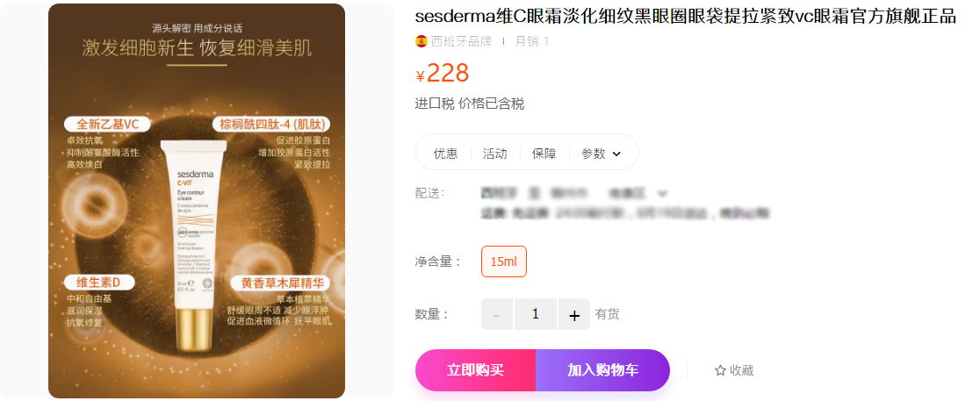980x401 pixels.
Task: Click the quantity input field
Action: [535, 314]
